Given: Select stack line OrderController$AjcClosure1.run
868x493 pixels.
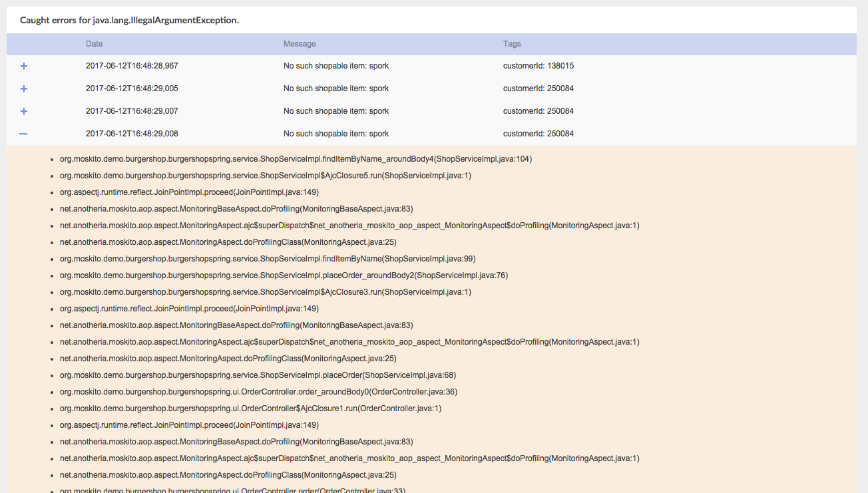Looking at the screenshot, I should [x=251, y=409].
